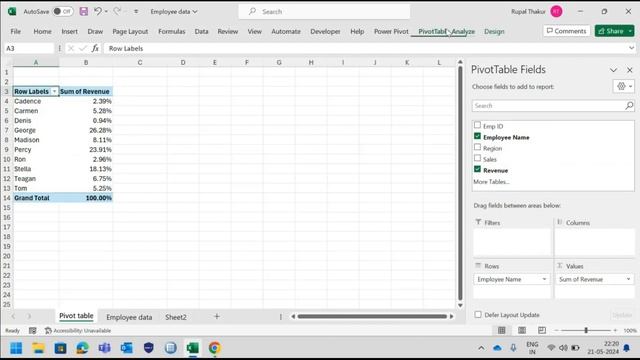Screen dimensions: 640x360
Task: Open the Design ribbon tab
Action: (x=494, y=31)
